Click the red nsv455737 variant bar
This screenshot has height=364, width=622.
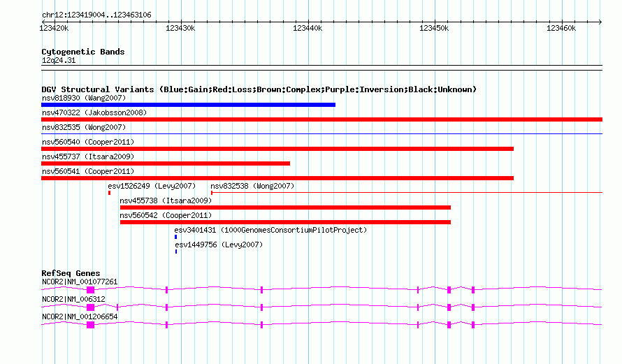166,163
